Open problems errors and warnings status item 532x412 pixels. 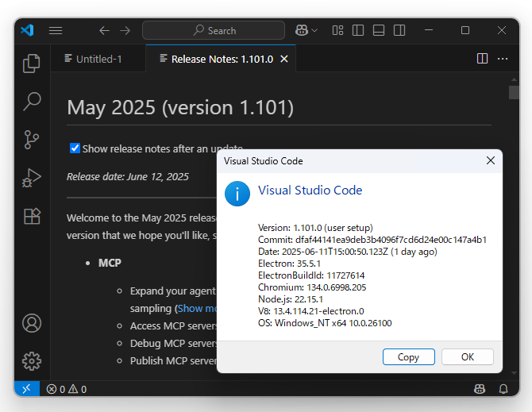pos(67,389)
